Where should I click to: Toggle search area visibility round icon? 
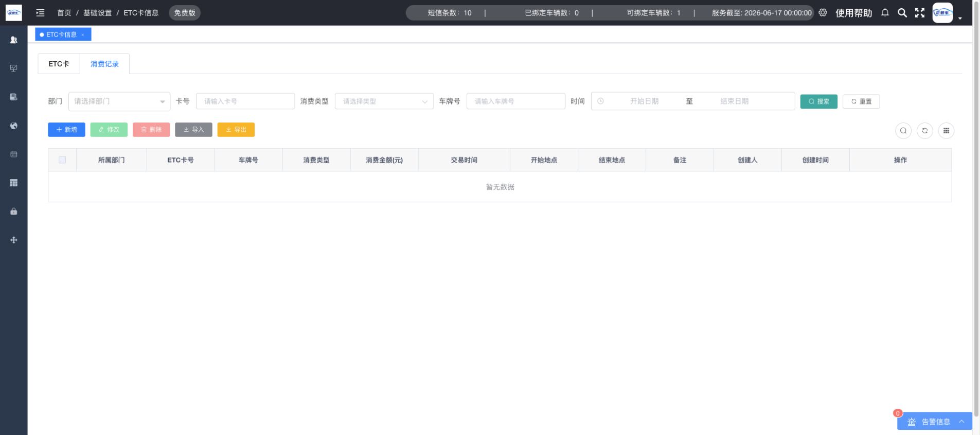pyautogui.click(x=903, y=131)
